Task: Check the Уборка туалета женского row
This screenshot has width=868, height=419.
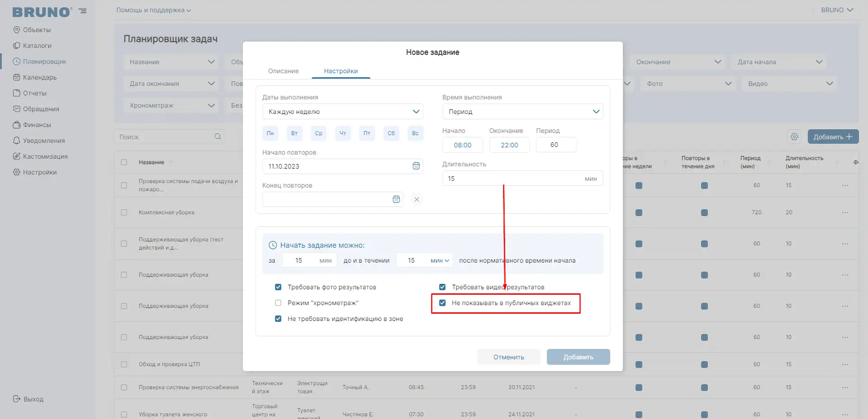Action: tap(124, 414)
